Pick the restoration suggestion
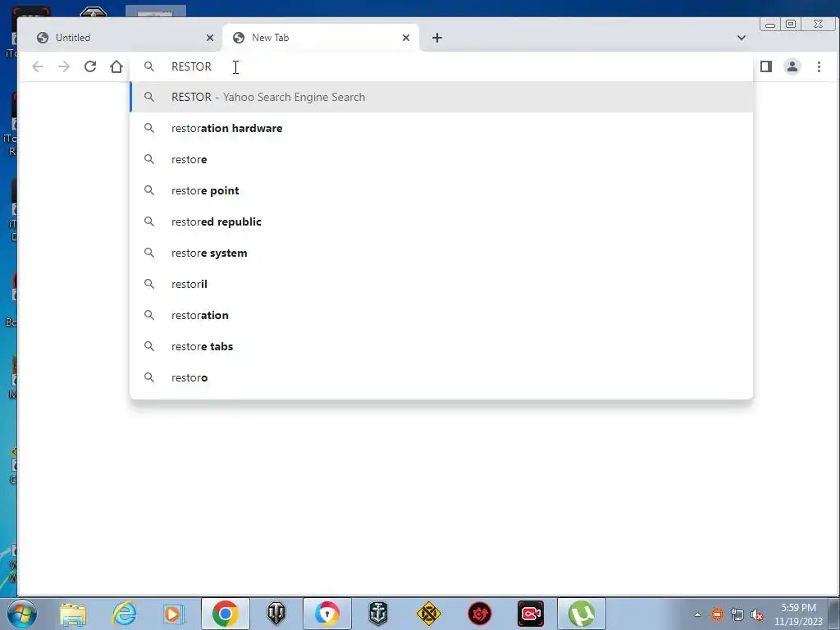840x630 pixels. 441,315
